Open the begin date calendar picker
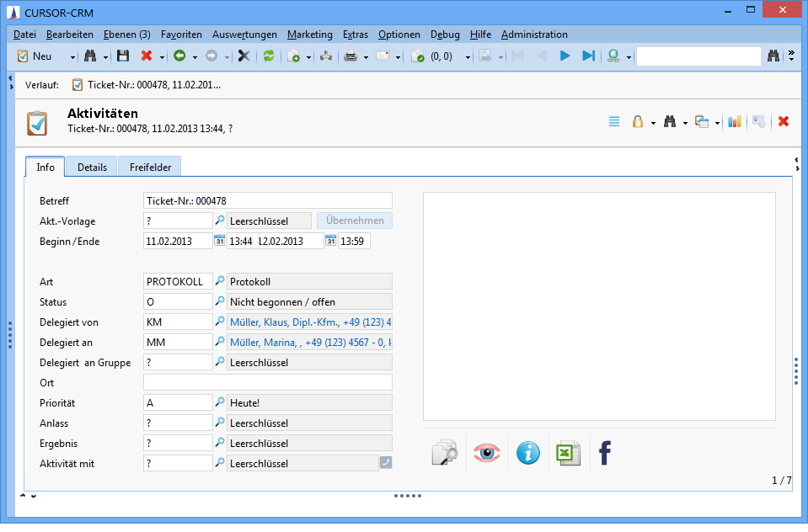The width and height of the screenshot is (808, 532). tap(219, 241)
